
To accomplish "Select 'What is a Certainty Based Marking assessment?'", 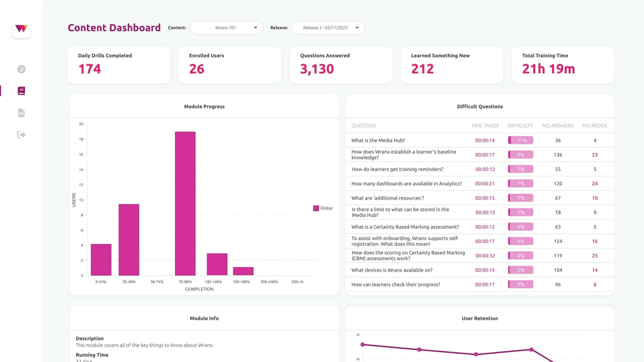I will click(405, 227).
